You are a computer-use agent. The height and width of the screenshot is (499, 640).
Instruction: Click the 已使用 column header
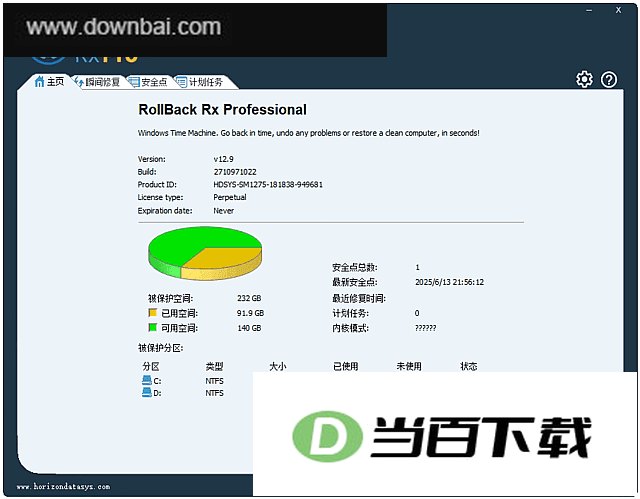[346, 366]
